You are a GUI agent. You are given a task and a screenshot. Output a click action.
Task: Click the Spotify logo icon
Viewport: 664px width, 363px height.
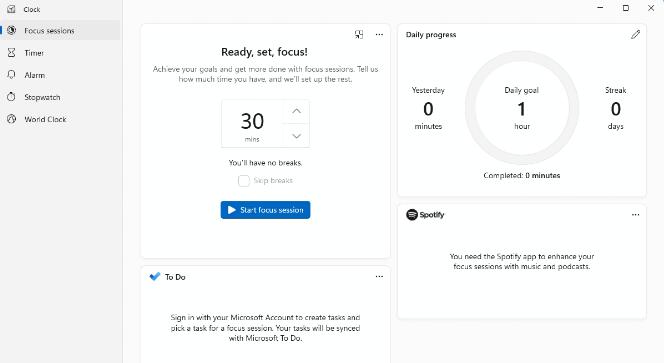coord(412,215)
